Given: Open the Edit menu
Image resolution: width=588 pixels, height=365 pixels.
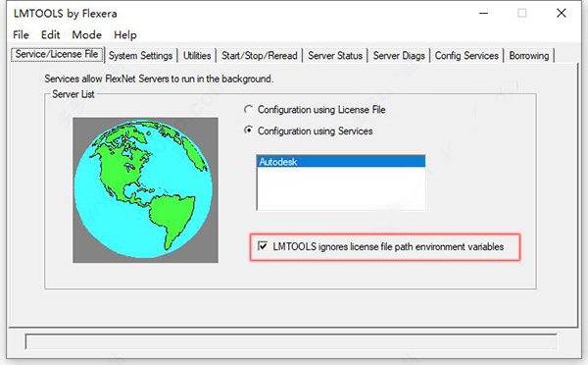Looking at the screenshot, I should coord(50,35).
